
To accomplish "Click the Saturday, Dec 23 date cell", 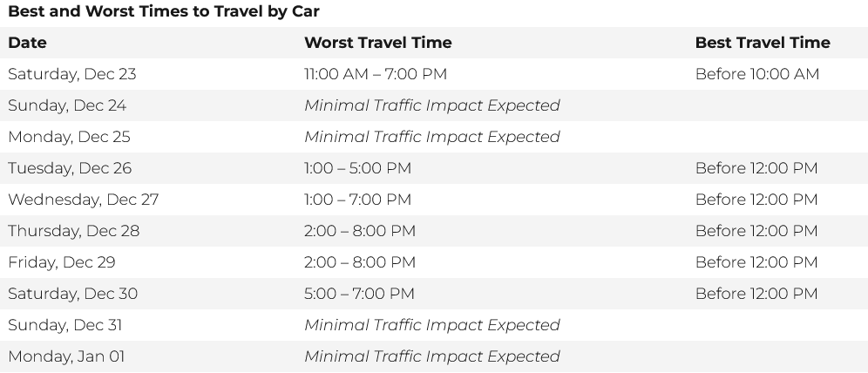I will coord(72,74).
